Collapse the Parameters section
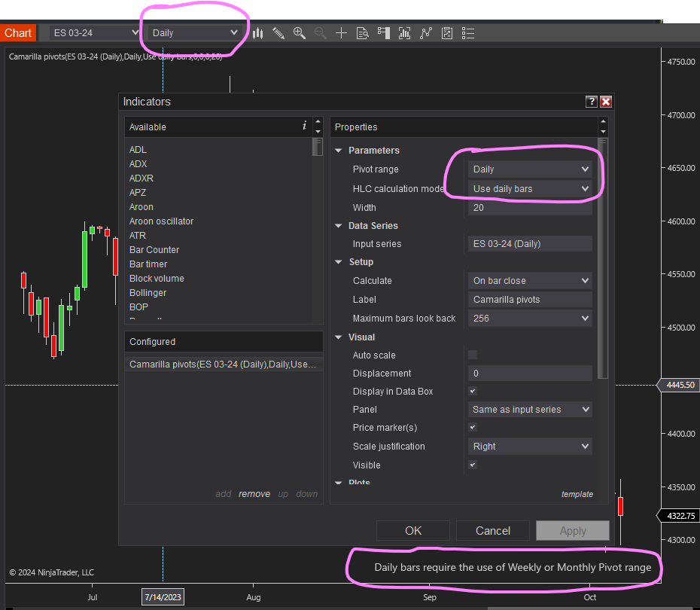Screen dimensions: 700x610 point(339,151)
